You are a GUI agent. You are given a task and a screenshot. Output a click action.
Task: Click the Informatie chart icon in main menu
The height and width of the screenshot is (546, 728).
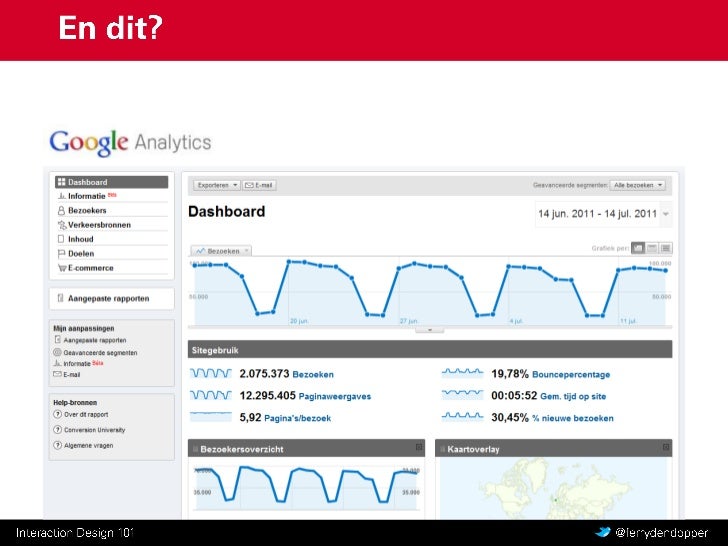61,196
